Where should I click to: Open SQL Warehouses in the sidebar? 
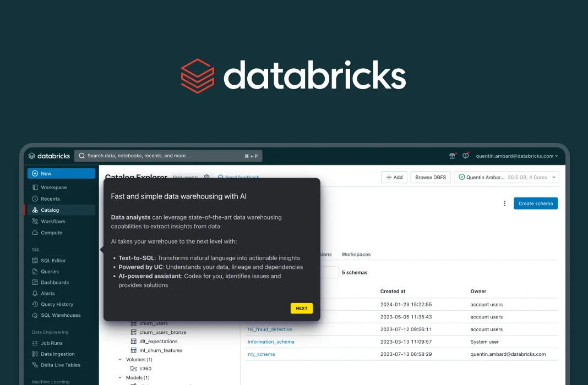pyautogui.click(x=61, y=315)
